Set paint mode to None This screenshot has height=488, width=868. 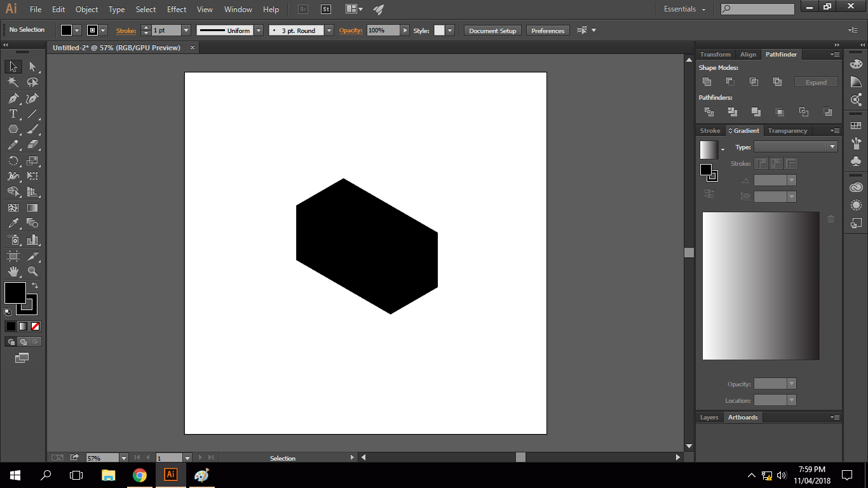36,326
